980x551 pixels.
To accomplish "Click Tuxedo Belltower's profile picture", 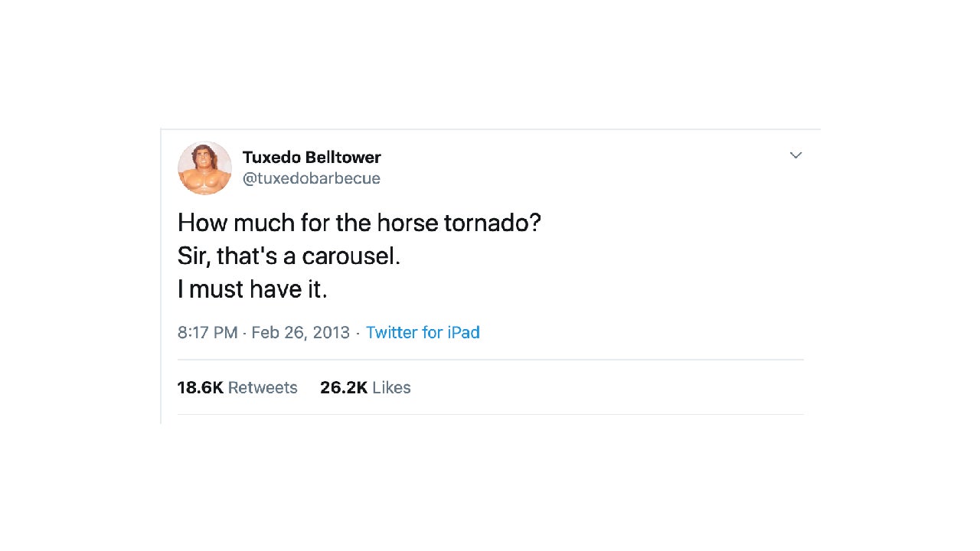I will click(x=204, y=168).
